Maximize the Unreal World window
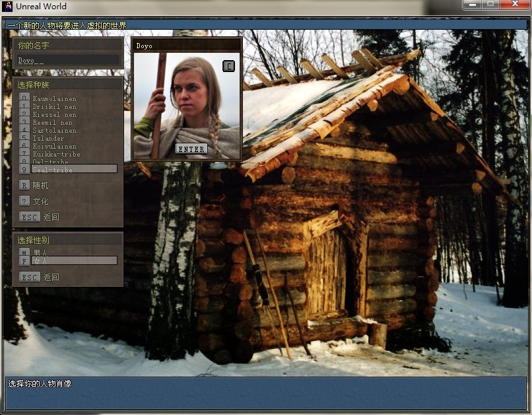This screenshot has width=532, height=415. point(490,5)
